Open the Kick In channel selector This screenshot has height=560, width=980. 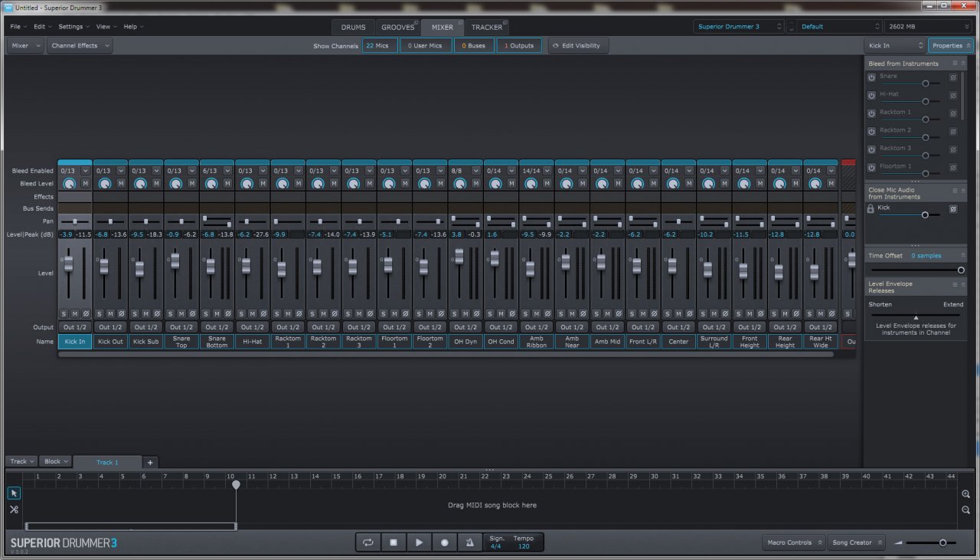pos(895,45)
